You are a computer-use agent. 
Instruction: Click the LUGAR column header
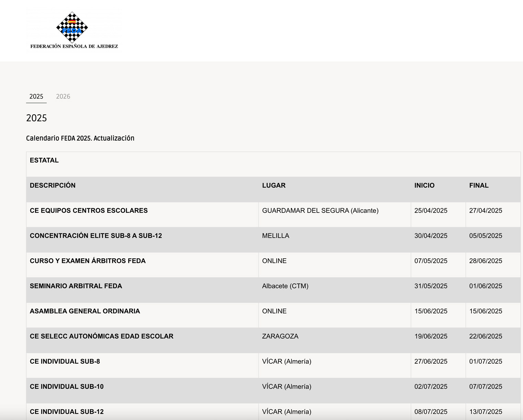(274, 185)
